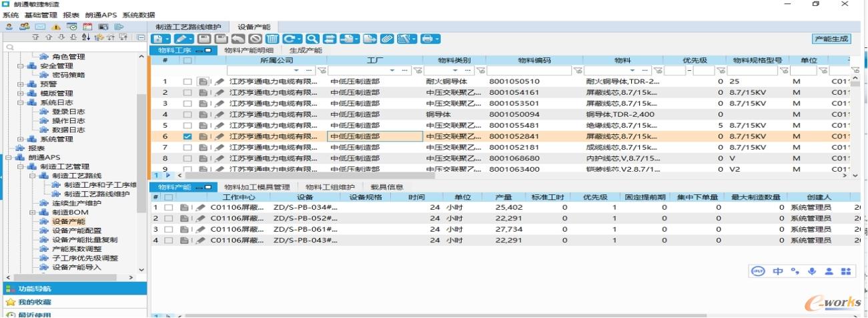Click the two-arrow swap icon in toolbar
Screen dimensions: 868x318
coord(328,39)
